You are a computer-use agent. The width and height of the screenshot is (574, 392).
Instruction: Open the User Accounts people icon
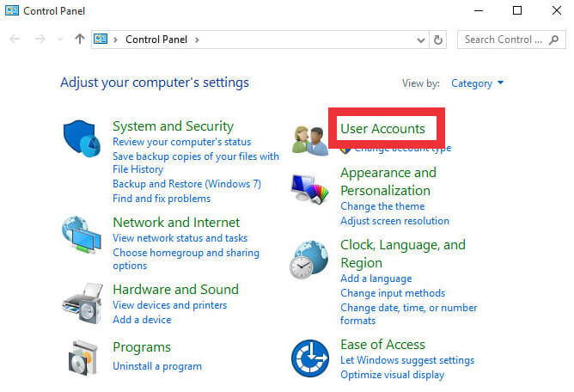[310, 139]
